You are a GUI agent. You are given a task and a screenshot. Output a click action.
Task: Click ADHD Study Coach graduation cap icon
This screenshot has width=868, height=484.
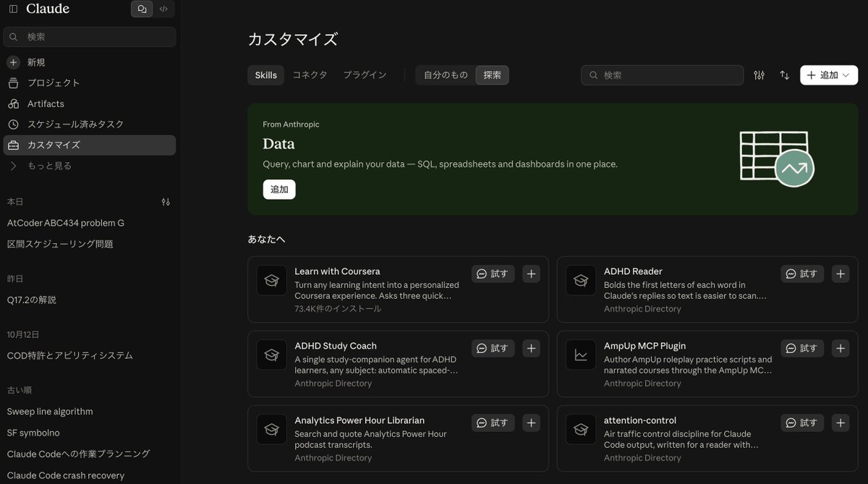[271, 355]
